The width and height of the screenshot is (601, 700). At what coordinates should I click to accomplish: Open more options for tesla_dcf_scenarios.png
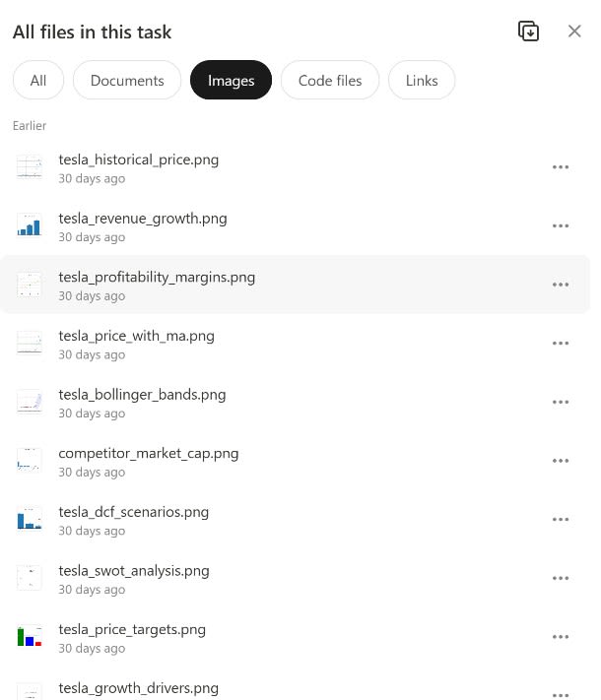[561, 519]
